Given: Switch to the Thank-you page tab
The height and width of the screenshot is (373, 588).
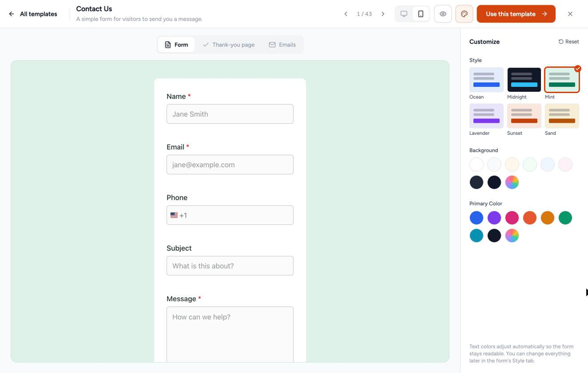Looking at the screenshot, I should (x=229, y=45).
